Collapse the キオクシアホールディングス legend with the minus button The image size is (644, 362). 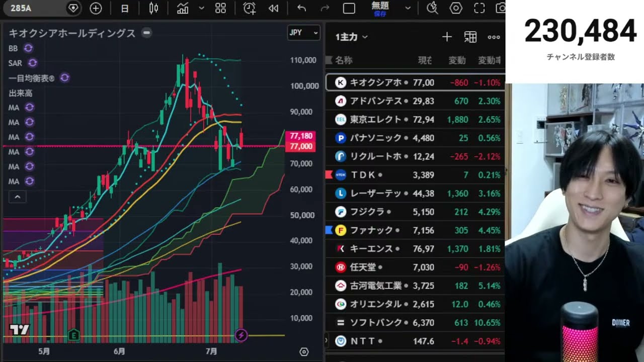point(146,33)
